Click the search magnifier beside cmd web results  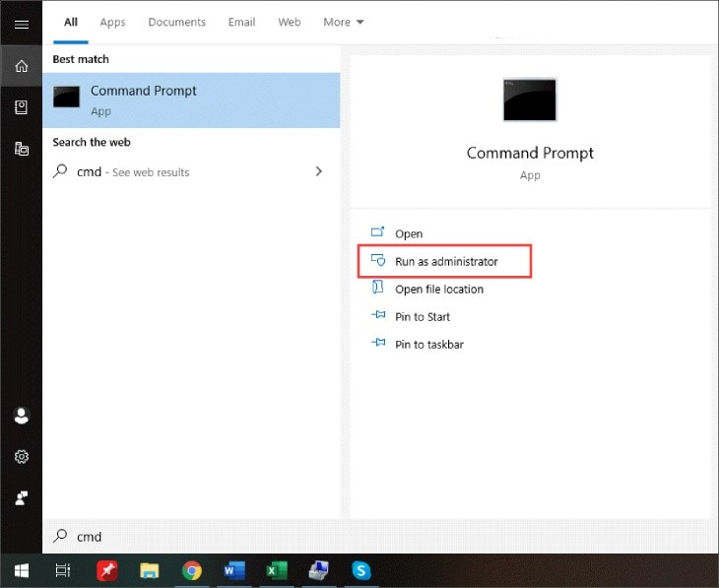(x=60, y=171)
